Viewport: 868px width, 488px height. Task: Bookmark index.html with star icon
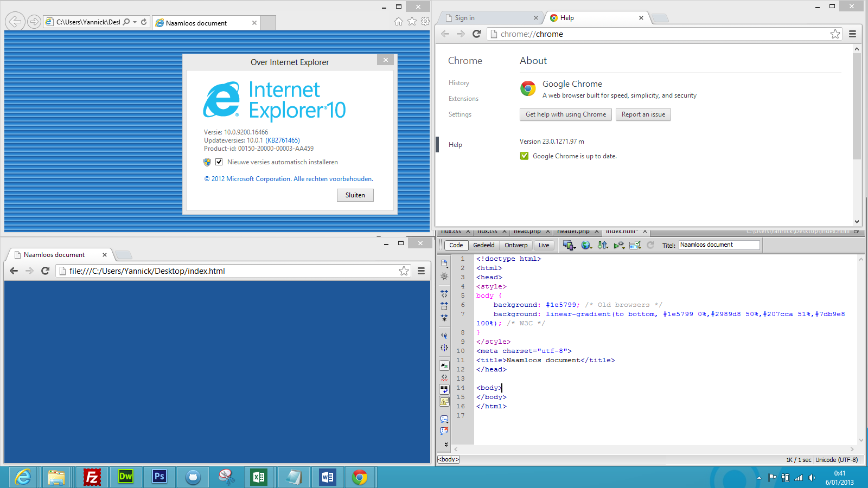tap(404, 271)
